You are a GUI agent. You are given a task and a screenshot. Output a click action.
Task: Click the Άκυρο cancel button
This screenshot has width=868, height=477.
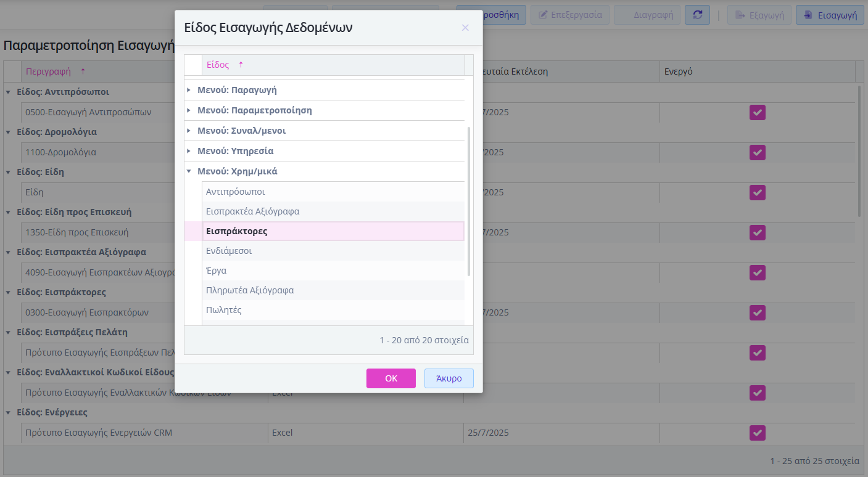click(x=448, y=378)
